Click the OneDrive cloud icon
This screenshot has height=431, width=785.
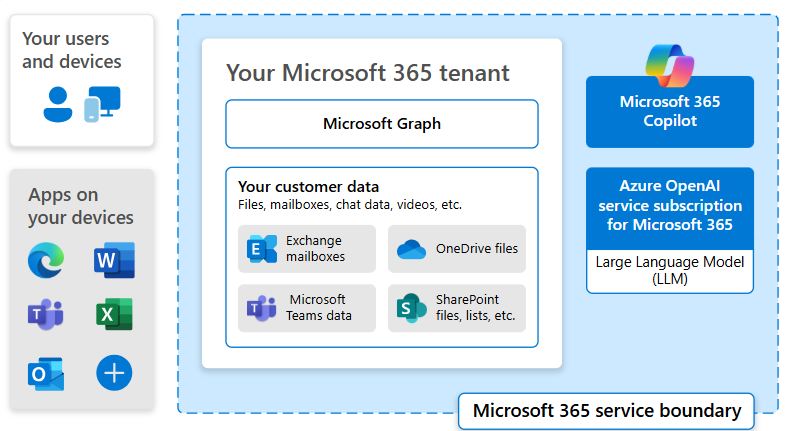coord(412,249)
